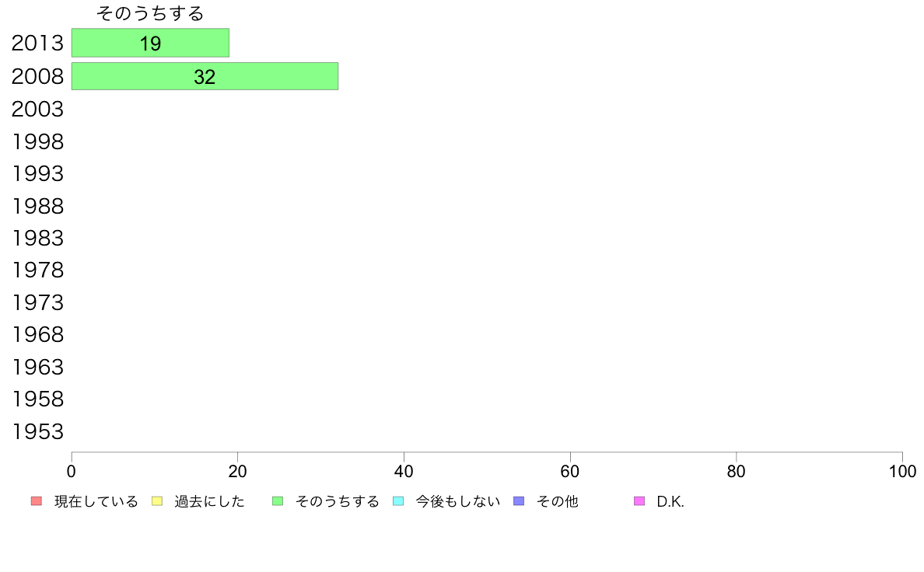Click the 1988 year label
The width and height of the screenshot is (924, 572).
click(37, 206)
